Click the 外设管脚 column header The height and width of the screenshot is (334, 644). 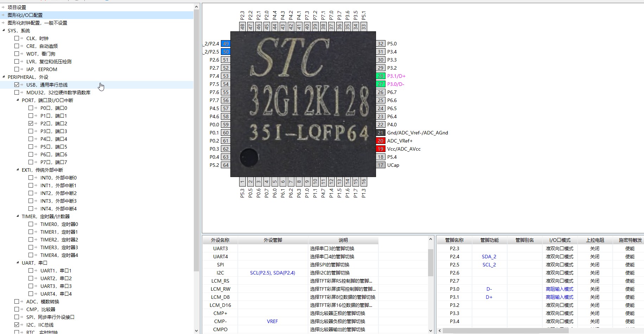(x=273, y=240)
